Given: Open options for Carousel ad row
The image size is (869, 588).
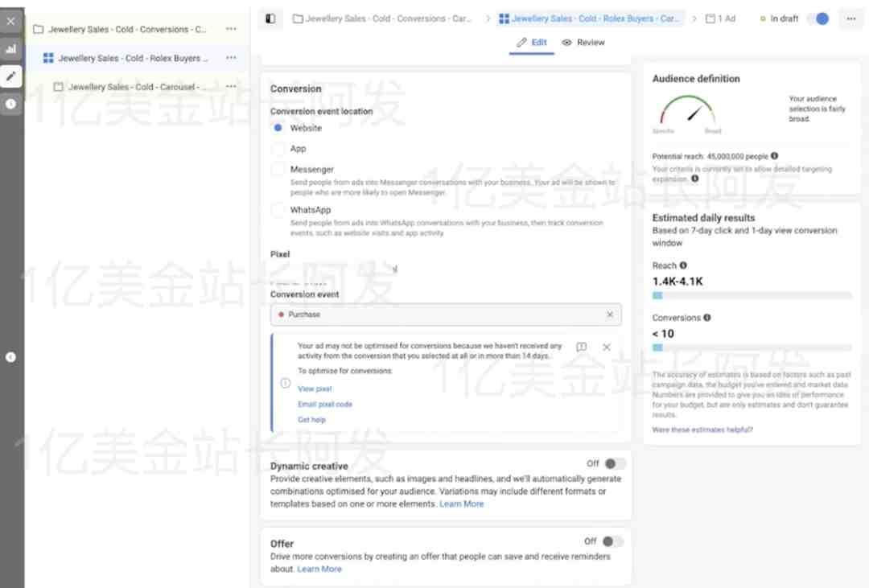Looking at the screenshot, I should tap(231, 86).
